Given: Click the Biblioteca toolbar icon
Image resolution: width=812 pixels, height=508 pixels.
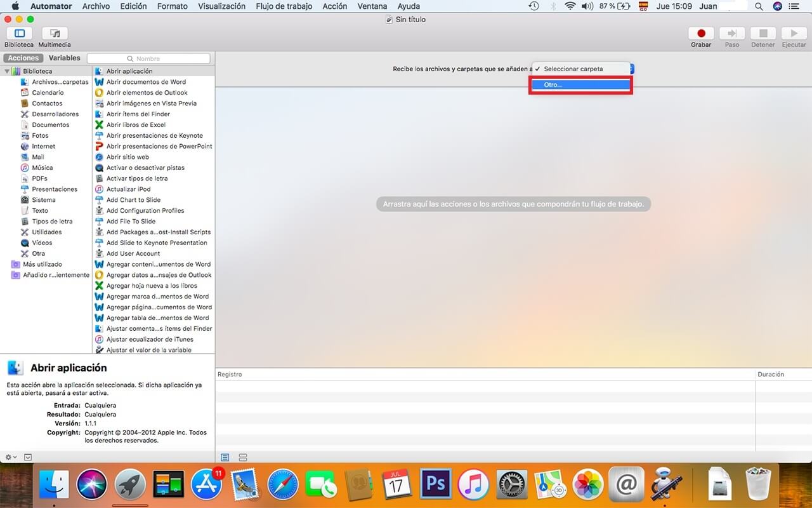Looking at the screenshot, I should (x=19, y=33).
